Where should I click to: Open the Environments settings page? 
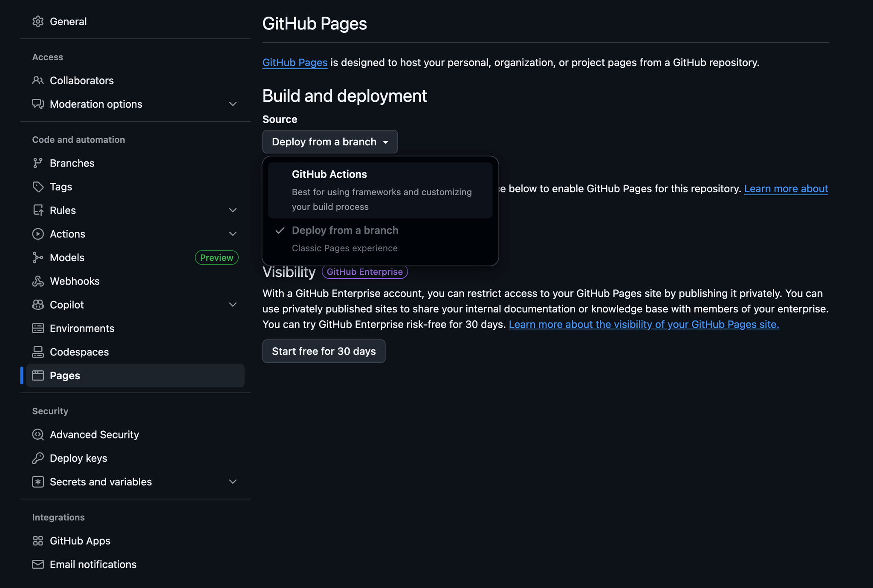(x=82, y=328)
